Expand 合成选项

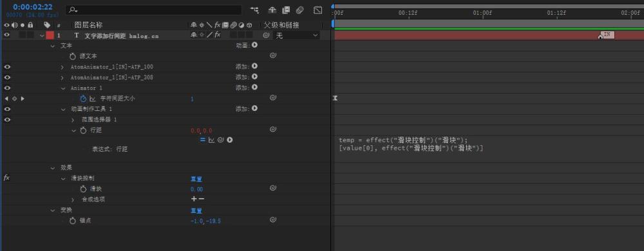[73, 199]
